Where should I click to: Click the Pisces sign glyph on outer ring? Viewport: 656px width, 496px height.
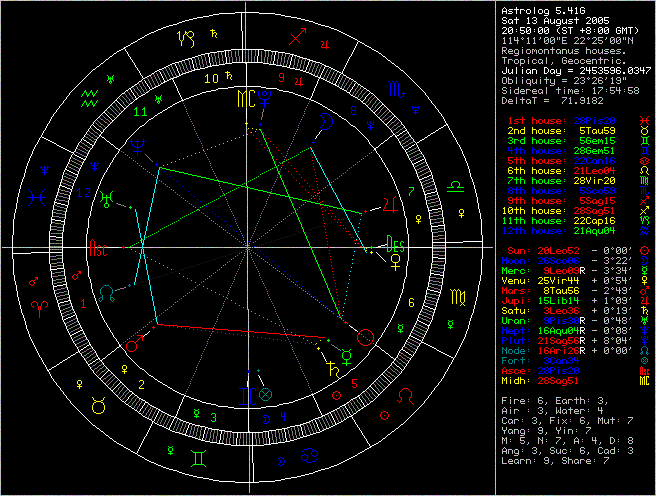(x=36, y=198)
